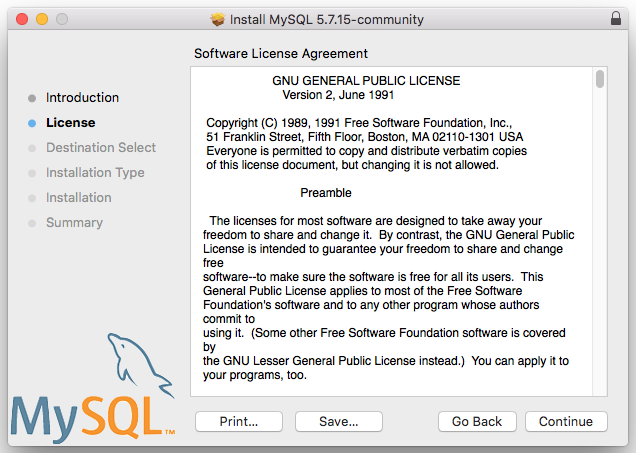
Task: Click the Installation Type step
Action: pyautogui.click(x=95, y=173)
